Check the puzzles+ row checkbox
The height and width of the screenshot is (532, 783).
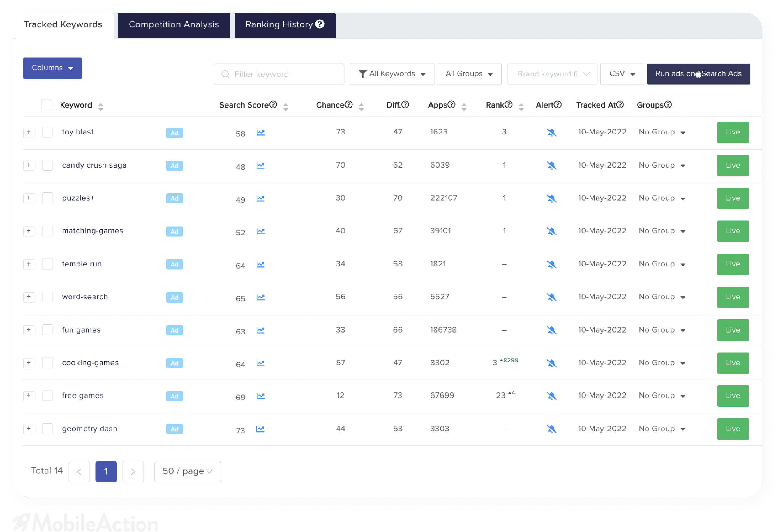click(x=47, y=198)
